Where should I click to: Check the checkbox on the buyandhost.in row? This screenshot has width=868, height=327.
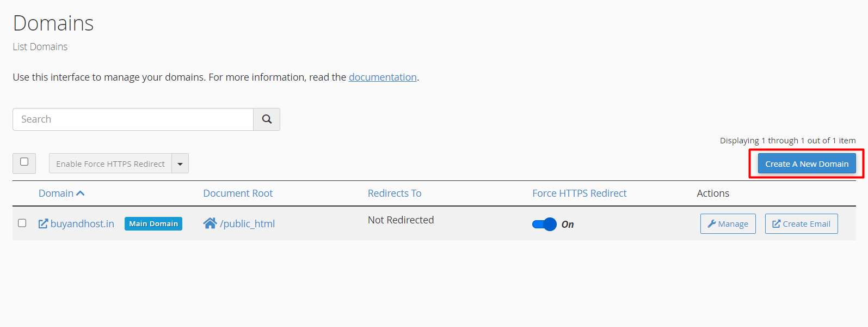click(x=22, y=223)
